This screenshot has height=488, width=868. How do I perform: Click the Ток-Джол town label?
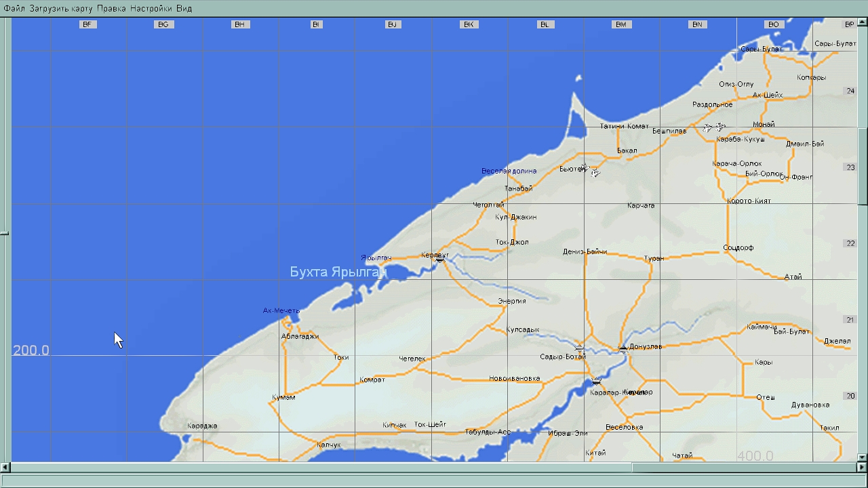pyautogui.click(x=512, y=242)
